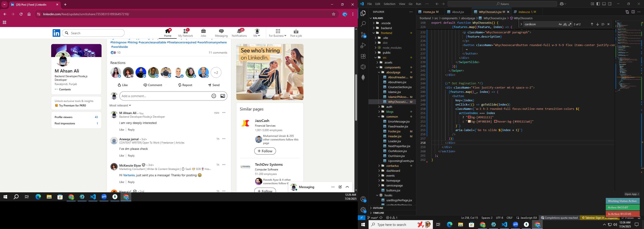
Task: Open Source Control view with 14 badge
Action: (363, 35)
